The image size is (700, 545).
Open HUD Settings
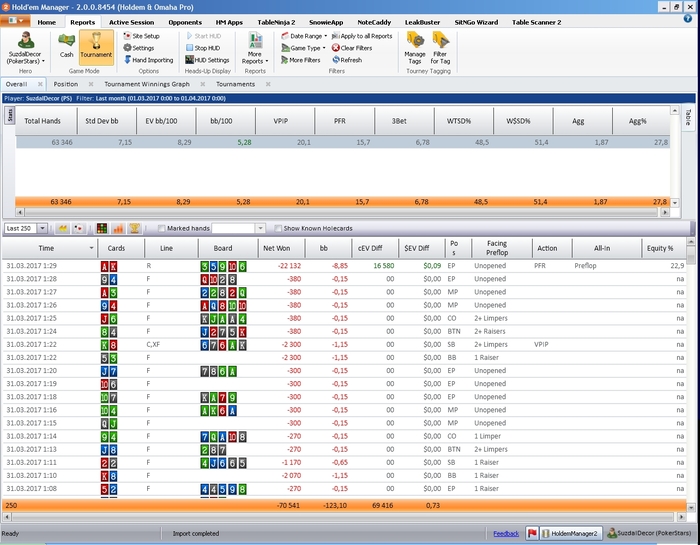coord(207,60)
